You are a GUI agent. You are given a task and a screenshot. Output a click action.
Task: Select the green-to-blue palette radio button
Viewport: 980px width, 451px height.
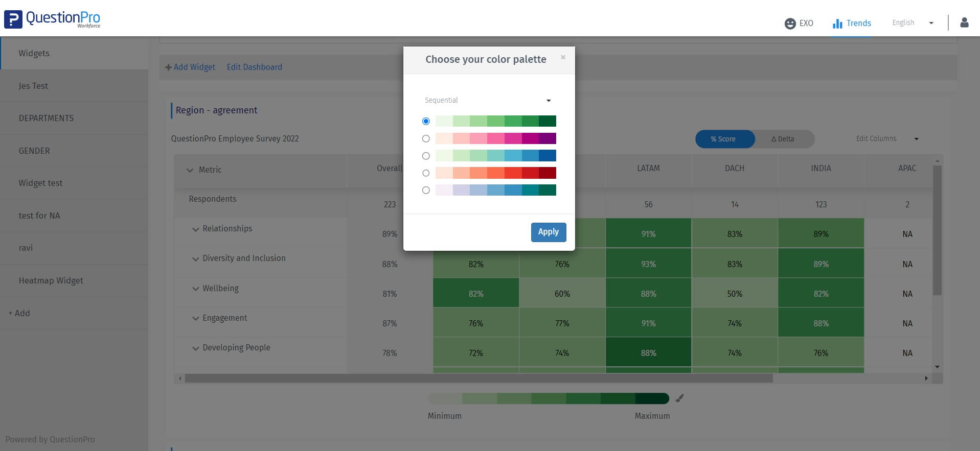(426, 156)
